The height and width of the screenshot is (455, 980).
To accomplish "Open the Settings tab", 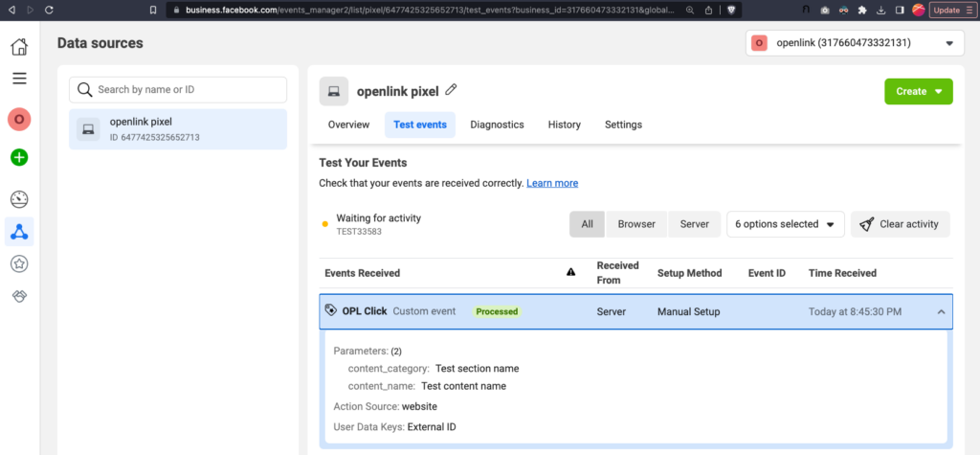I will [623, 125].
